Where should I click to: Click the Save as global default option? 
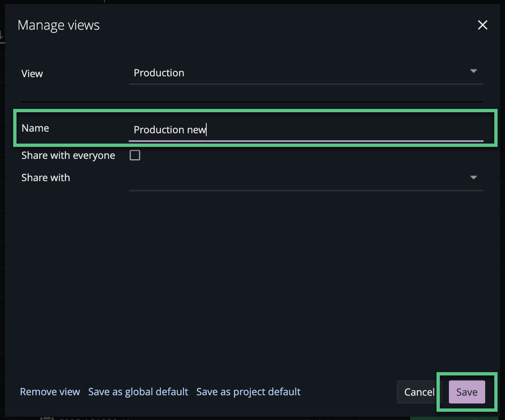tap(138, 392)
